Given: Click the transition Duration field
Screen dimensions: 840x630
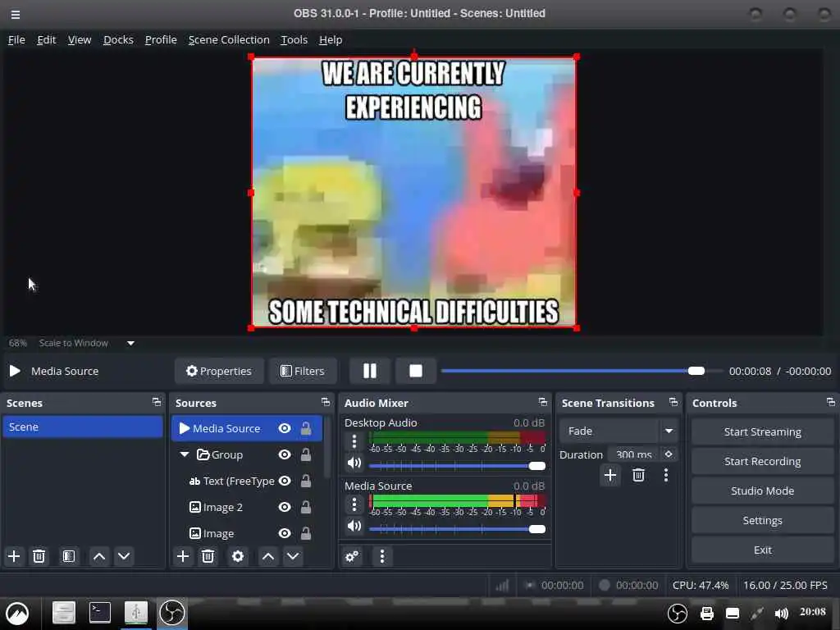Looking at the screenshot, I should pyautogui.click(x=633, y=454).
